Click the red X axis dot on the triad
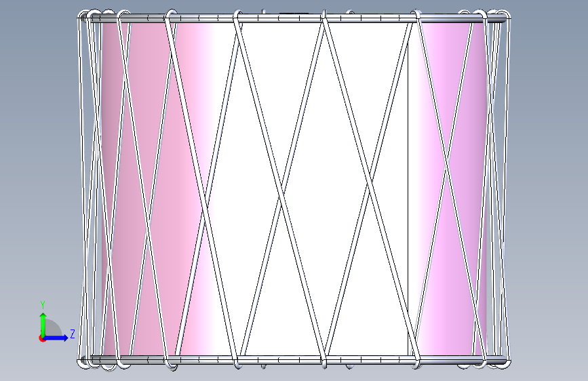Screen dimensions: 588x381 (41, 338)
